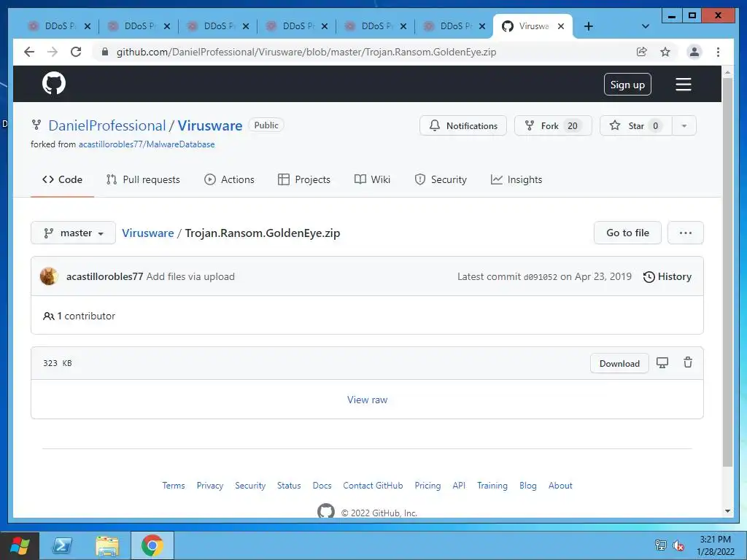Click the Sign up button
Image resolution: width=747 pixels, height=560 pixels.
627,85
